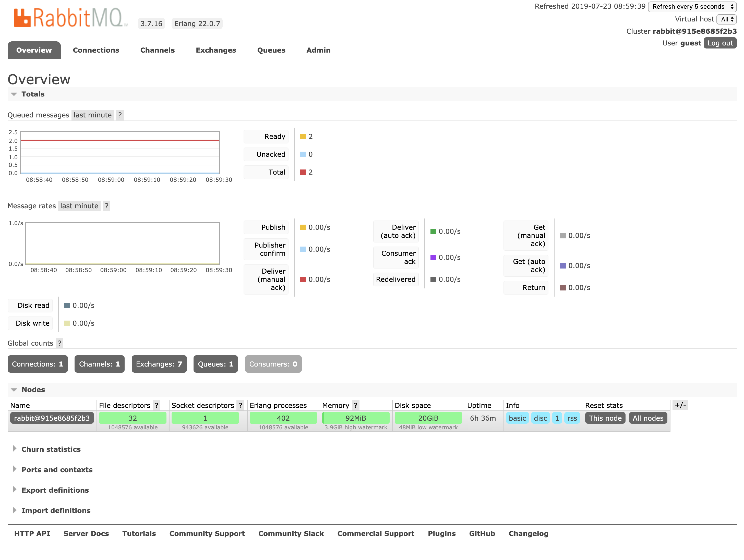The image size is (744, 560).
Task: Click the disc info tag
Action: (540, 418)
